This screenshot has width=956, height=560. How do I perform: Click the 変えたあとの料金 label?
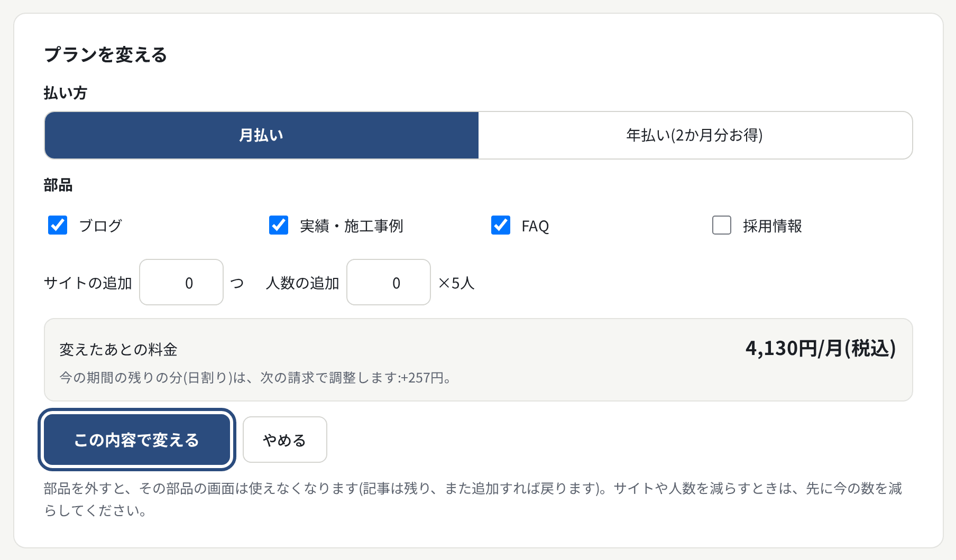(118, 350)
